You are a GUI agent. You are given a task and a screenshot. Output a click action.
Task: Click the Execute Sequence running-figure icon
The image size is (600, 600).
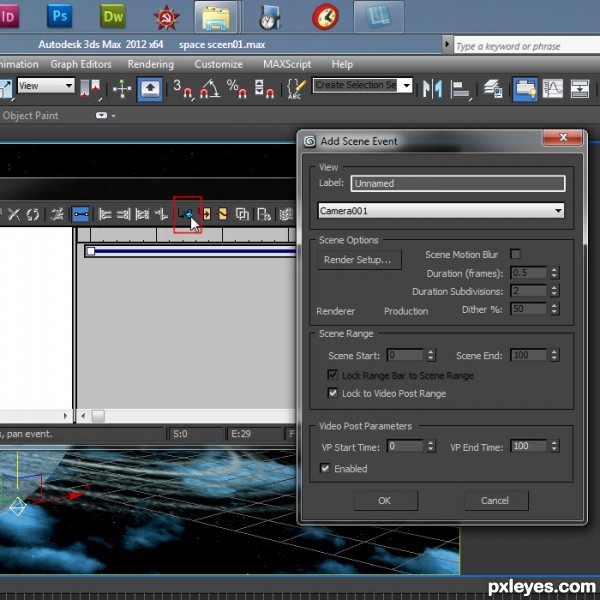(x=57, y=214)
